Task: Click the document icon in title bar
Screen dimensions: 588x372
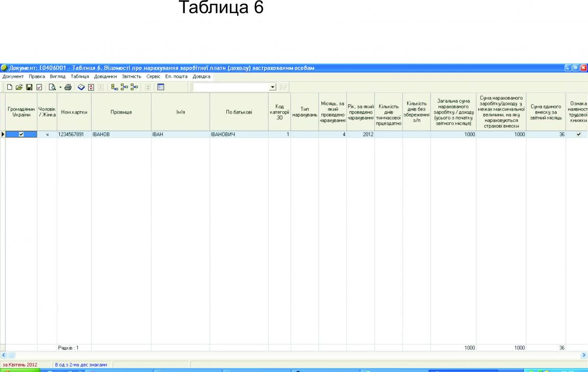Action: [x=4, y=68]
